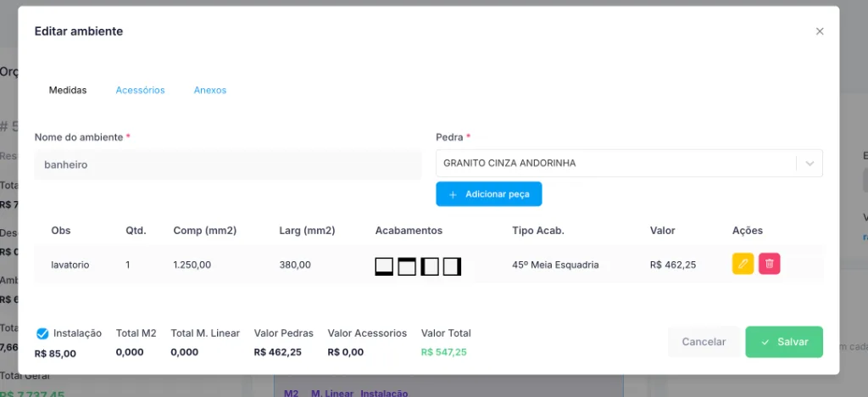Select the left-edge finishing icon
The image size is (868, 397).
(430, 266)
